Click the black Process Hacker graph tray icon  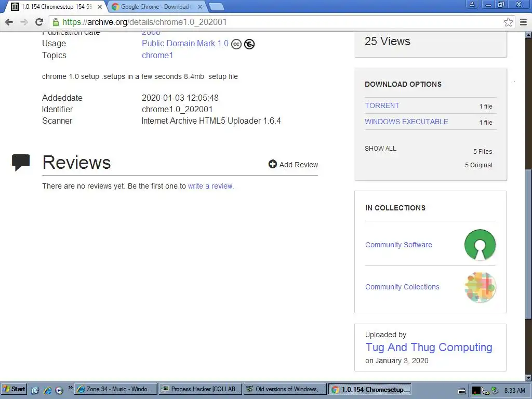pyautogui.click(x=476, y=391)
